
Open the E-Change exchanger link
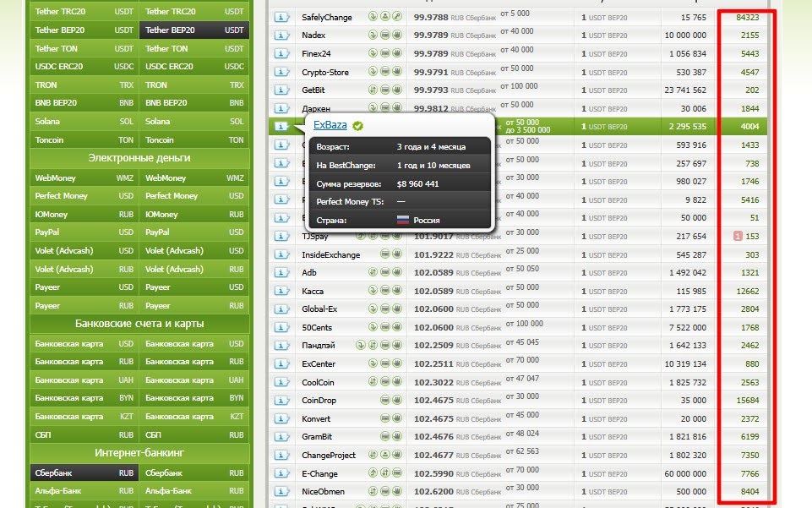click(x=319, y=473)
